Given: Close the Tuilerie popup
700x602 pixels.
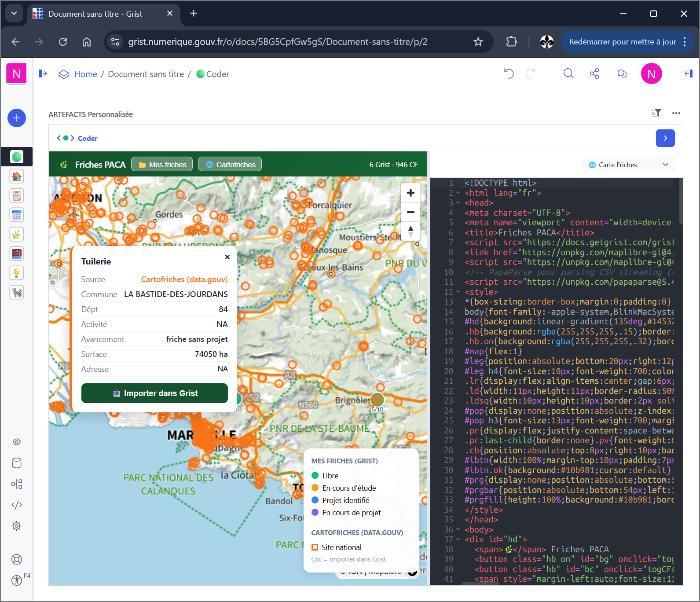Looking at the screenshot, I should point(227,257).
